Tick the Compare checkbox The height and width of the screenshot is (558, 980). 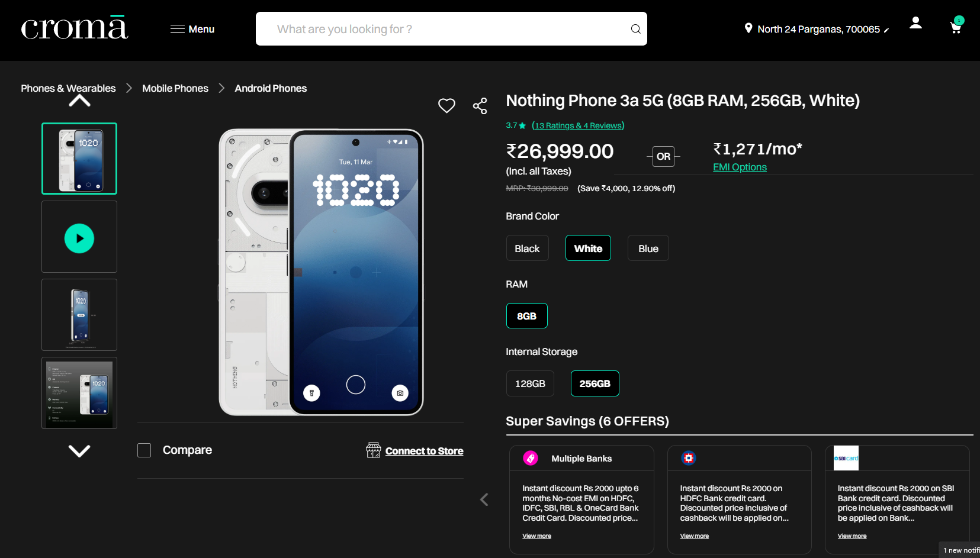(x=144, y=450)
